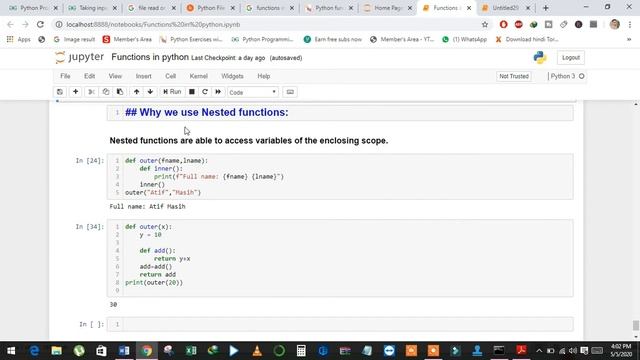640x360 pixels.
Task: Open the Insert menu
Action: coord(143,76)
